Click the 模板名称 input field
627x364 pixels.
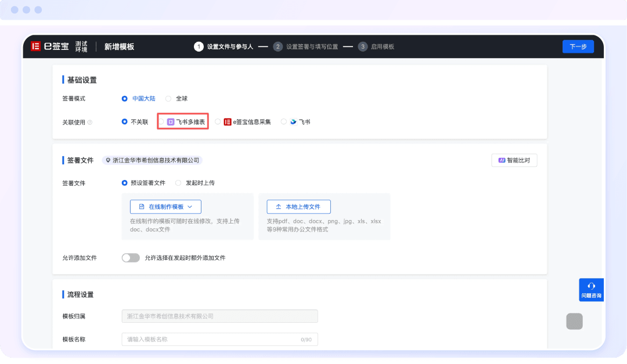[x=219, y=339]
